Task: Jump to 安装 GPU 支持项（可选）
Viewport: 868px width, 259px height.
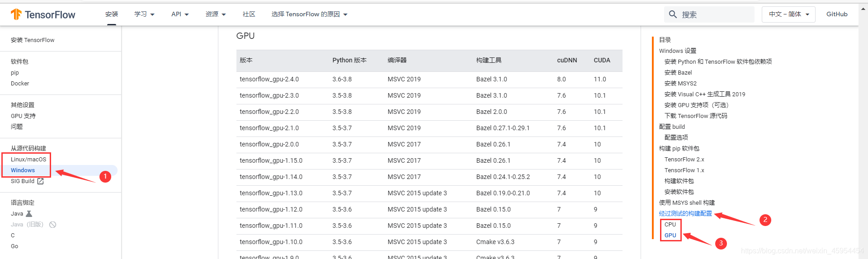Action: (x=697, y=105)
